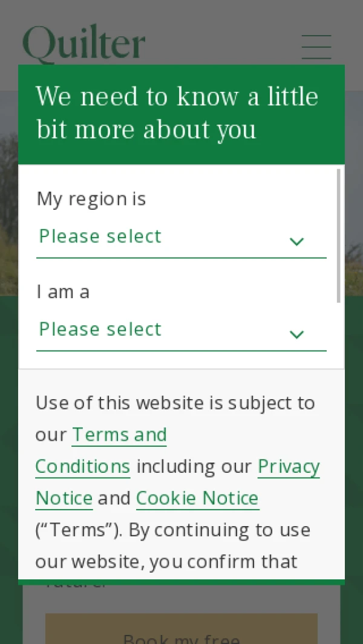Click the We need to know heading
The image size is (363, 644).
tap(177, 113)
